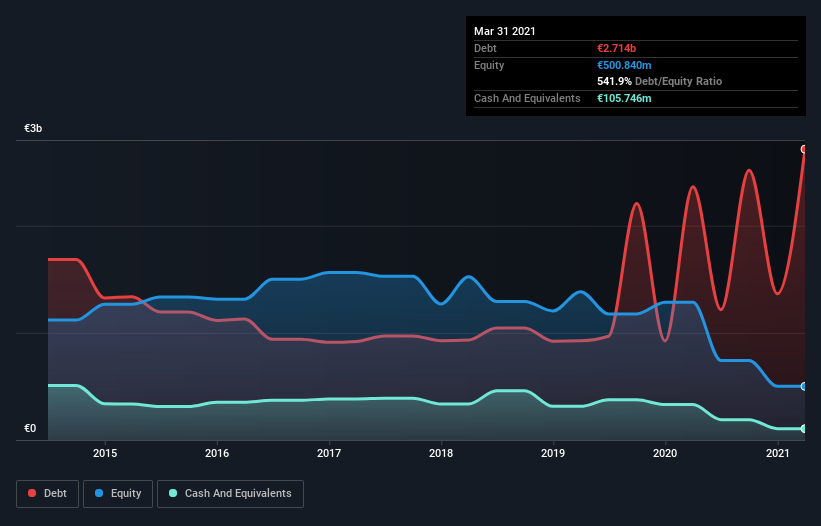
Task: Click the 2021 x-axis label
Action: (778, 453)
